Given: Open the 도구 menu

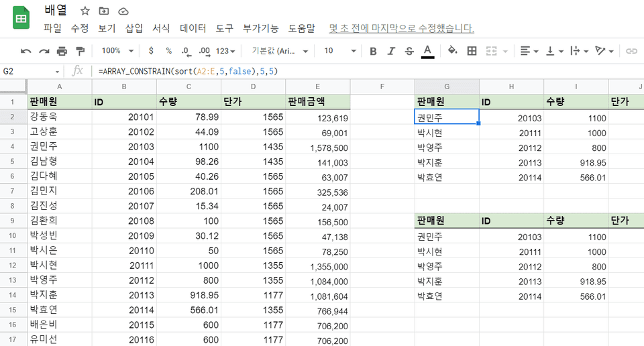Looking at the screenshot, I should pos(224,28).
